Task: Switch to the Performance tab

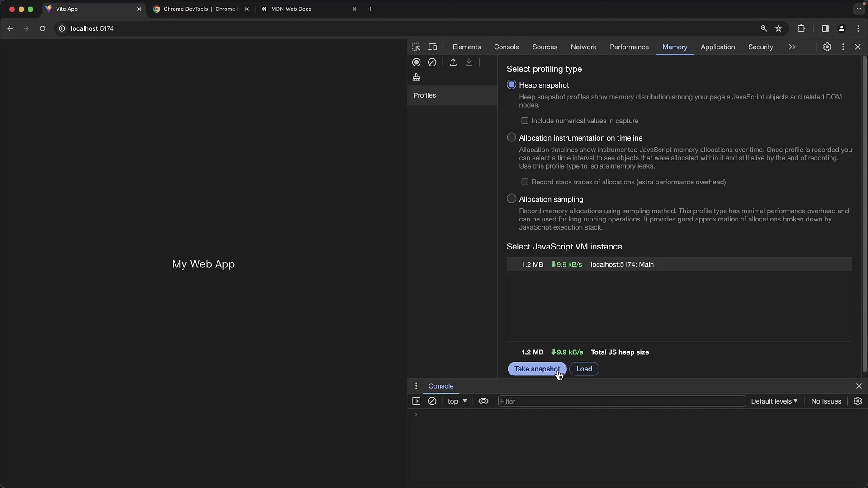Action: coord(629,47)
